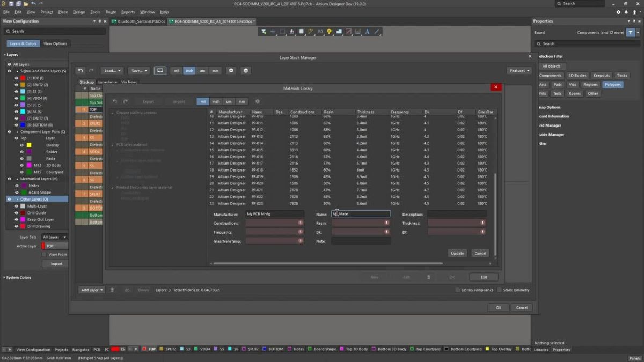
Task: Click the Export icon in Materials Library
Action: pos(148,101)
